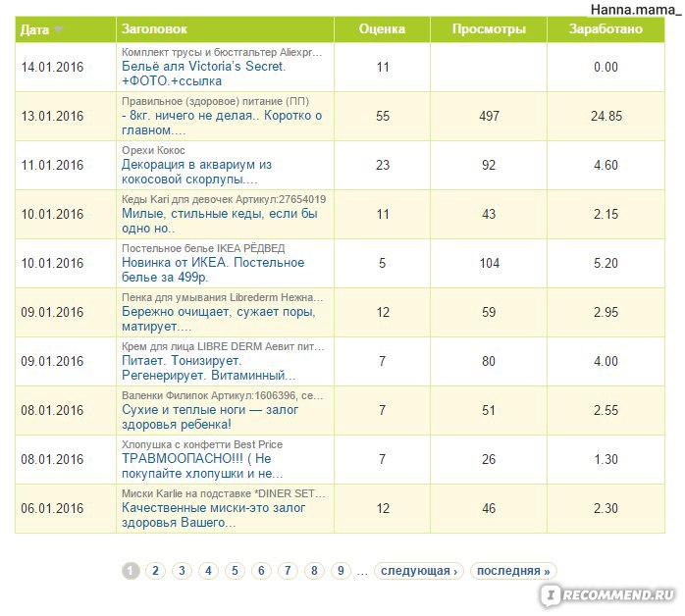Click earned value 24.85
This screenshot has width=685, height=616.
pyautogui.click(x=606, y=116)
